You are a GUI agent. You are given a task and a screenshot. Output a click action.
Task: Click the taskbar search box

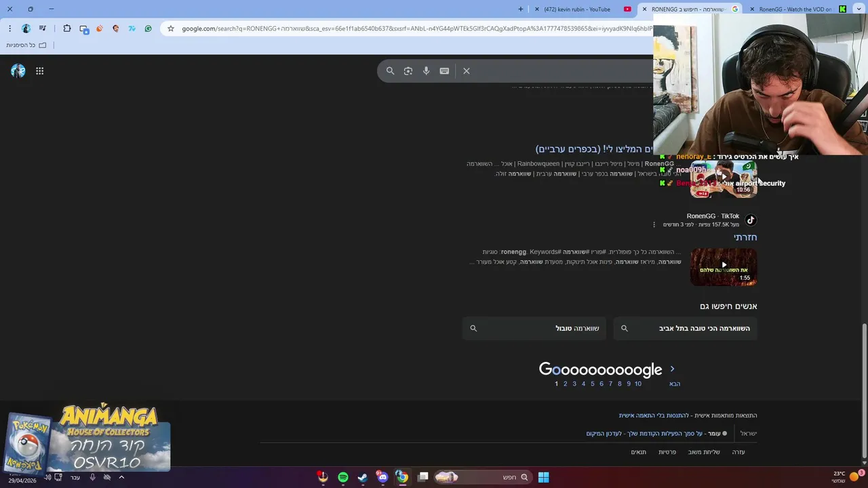click(483, 477)
